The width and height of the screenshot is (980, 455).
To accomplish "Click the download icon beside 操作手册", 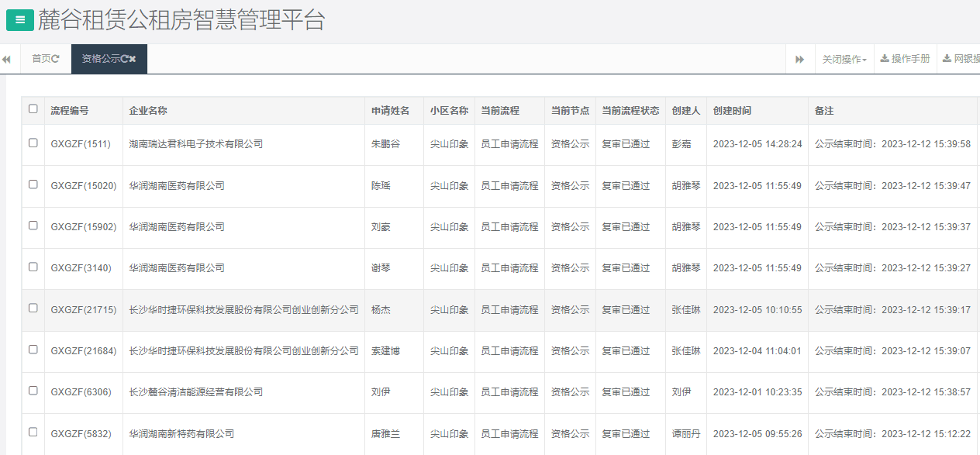I will pos(885,59).
